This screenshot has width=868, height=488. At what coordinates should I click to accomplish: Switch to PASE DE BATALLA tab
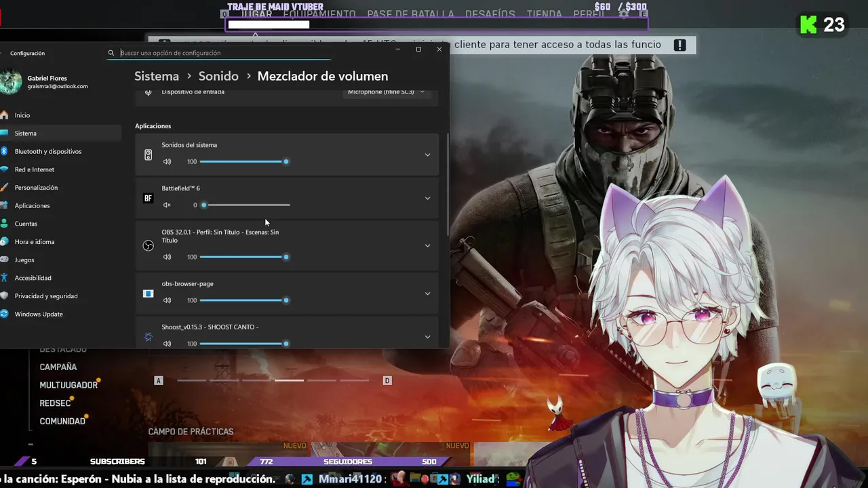pos(410,14)
